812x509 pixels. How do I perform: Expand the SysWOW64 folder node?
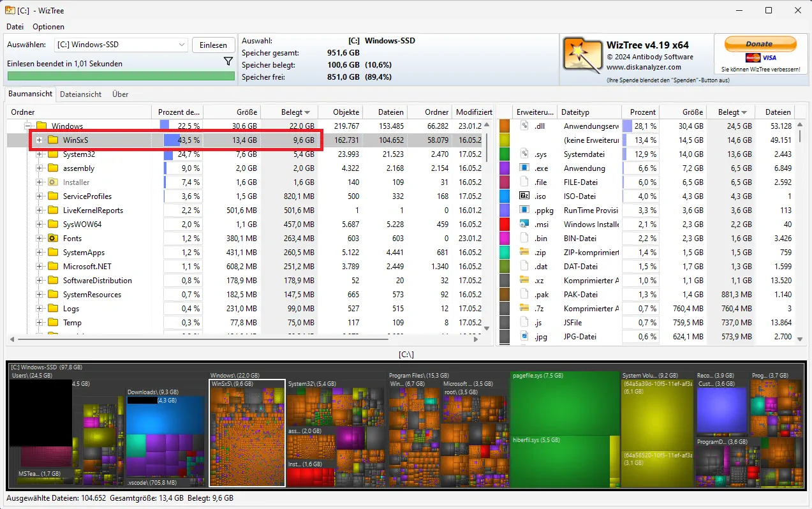(x=40, y=225)
